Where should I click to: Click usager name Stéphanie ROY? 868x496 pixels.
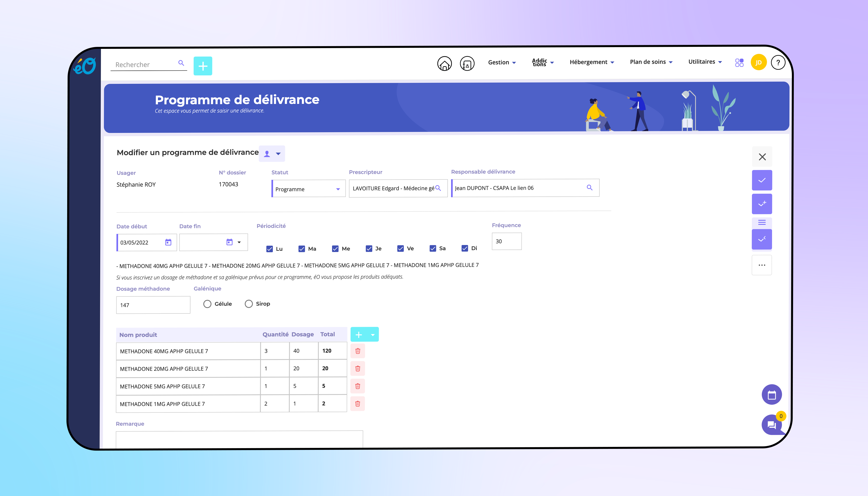coord(136,185)
